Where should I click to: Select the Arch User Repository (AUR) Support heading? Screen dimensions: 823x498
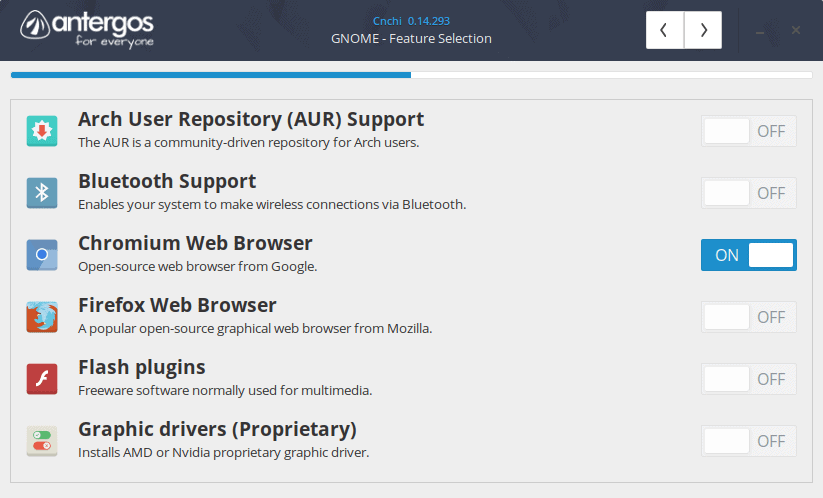tap(251, 120)
